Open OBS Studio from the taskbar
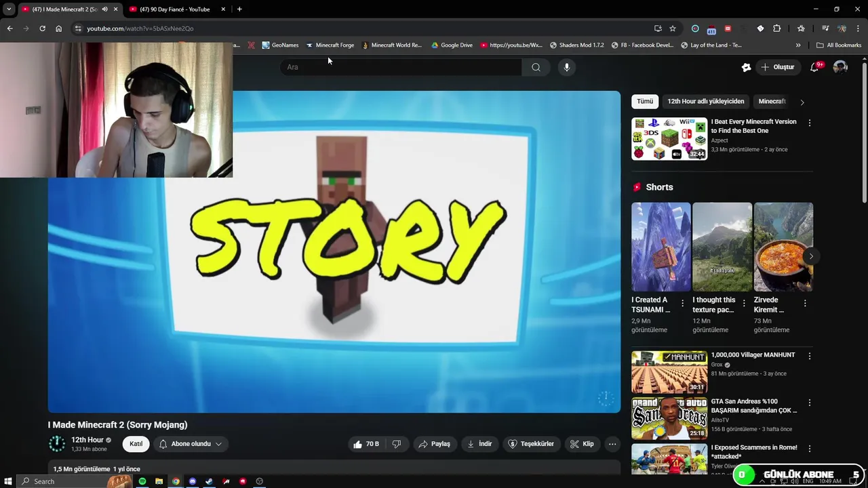Image resolution: width=868 pixels, height=488 pixels. click(259, 481)
